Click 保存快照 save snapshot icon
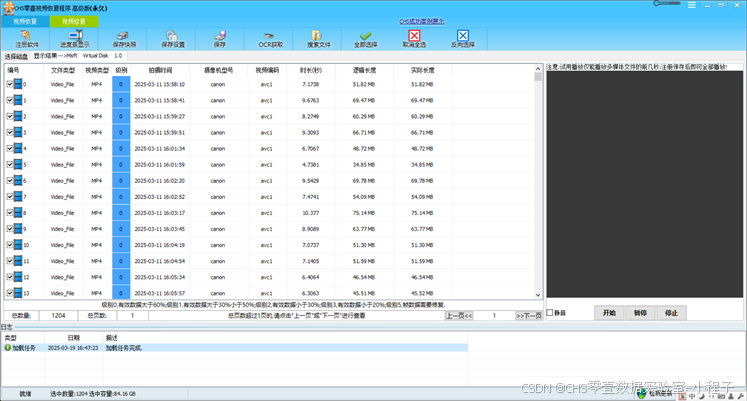Viewport: 747px width, 401px height. (123, 35)
